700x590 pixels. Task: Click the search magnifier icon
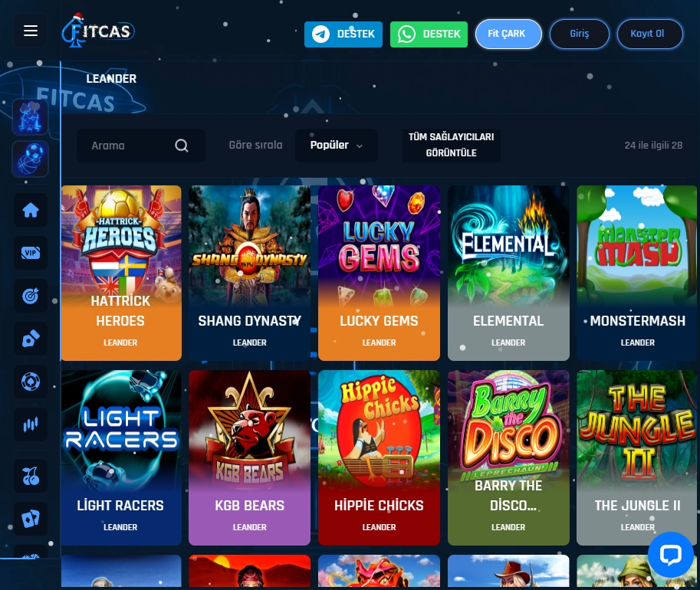pyautogui.click(x=181, y=146)
